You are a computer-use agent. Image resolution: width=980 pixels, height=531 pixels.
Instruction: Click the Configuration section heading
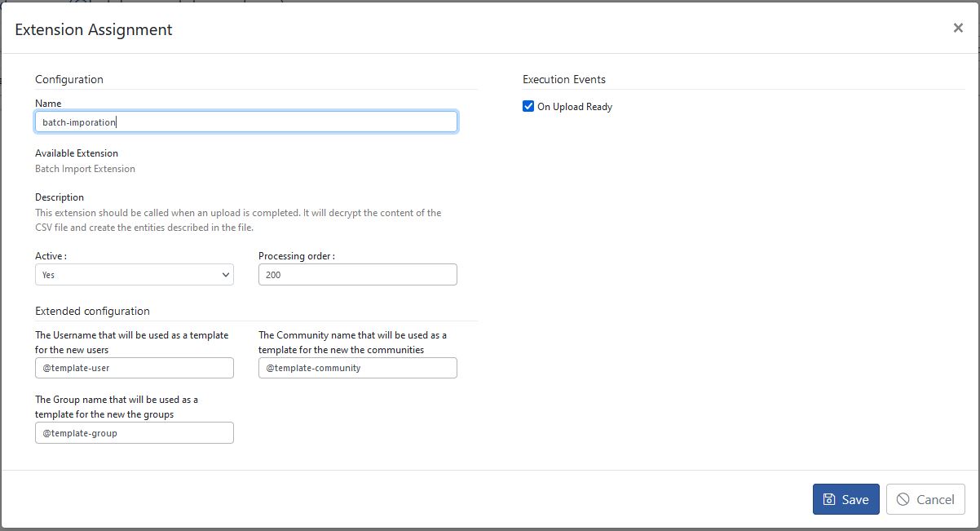pos(69,79)
